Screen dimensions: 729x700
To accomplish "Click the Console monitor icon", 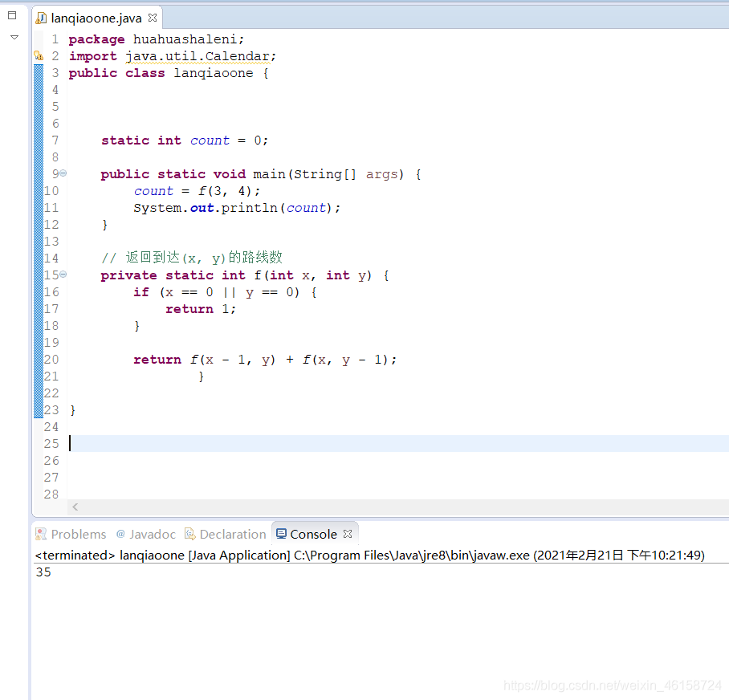I will click(281, 534).
